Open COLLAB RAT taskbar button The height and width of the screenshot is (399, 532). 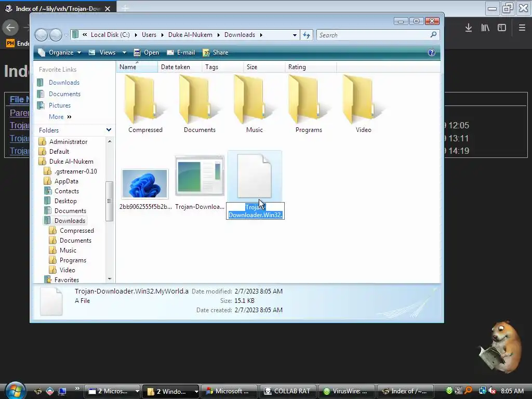point(288,391)
